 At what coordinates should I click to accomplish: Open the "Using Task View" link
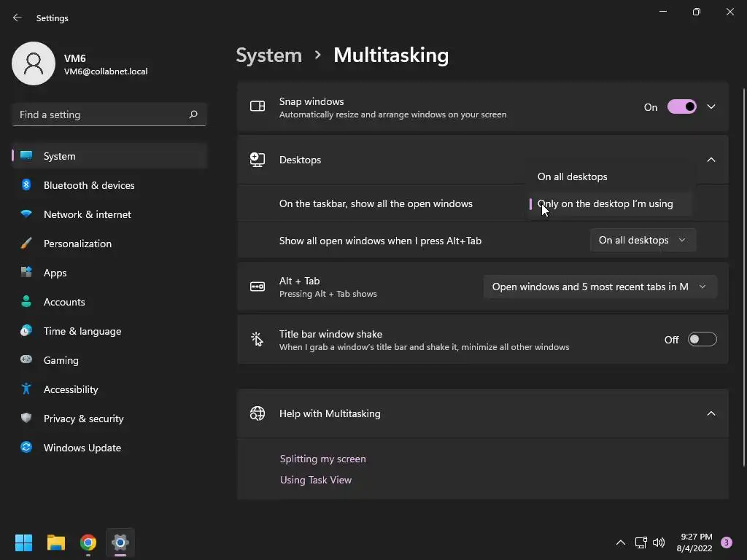click(316, 480)
